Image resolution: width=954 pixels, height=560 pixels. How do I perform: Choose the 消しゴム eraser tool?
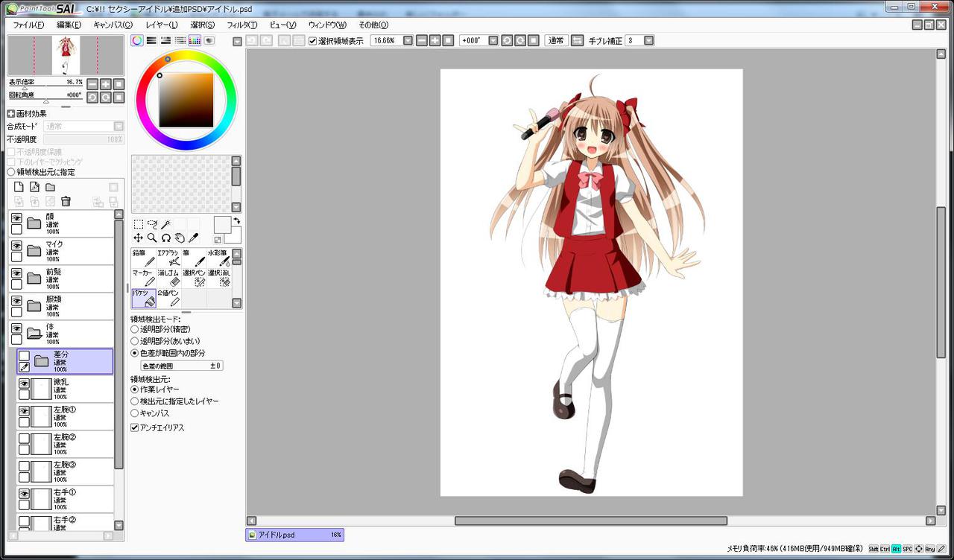click(x=168, y=278)
